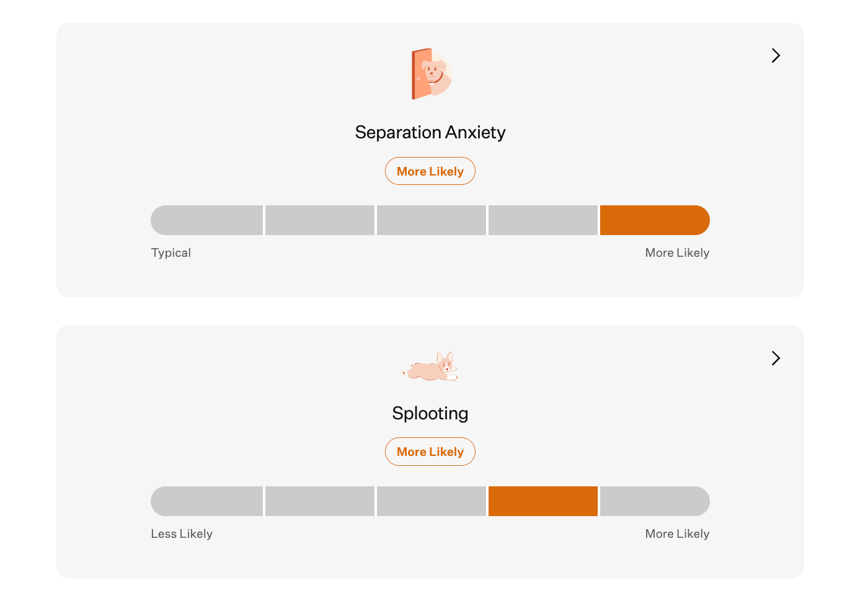The width and height of the screenshot is (868, 598).
Task: Click the second segment of Splooting bar
Action: (319, 501)
